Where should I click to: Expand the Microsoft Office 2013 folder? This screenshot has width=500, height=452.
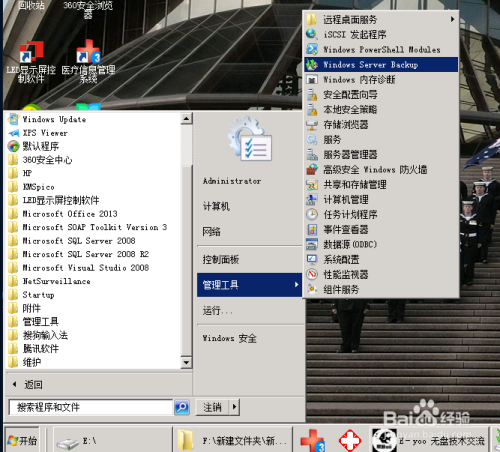coord(63,214)
